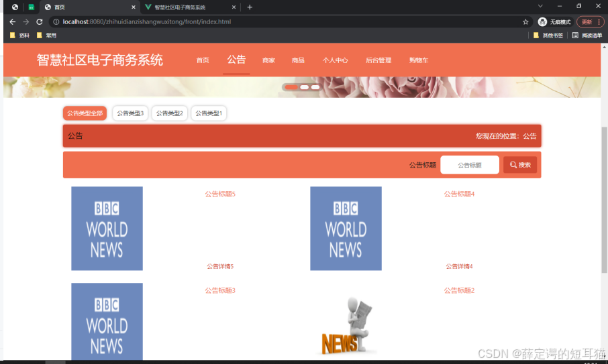Open the 公告标题4 link

coord(459,194)
